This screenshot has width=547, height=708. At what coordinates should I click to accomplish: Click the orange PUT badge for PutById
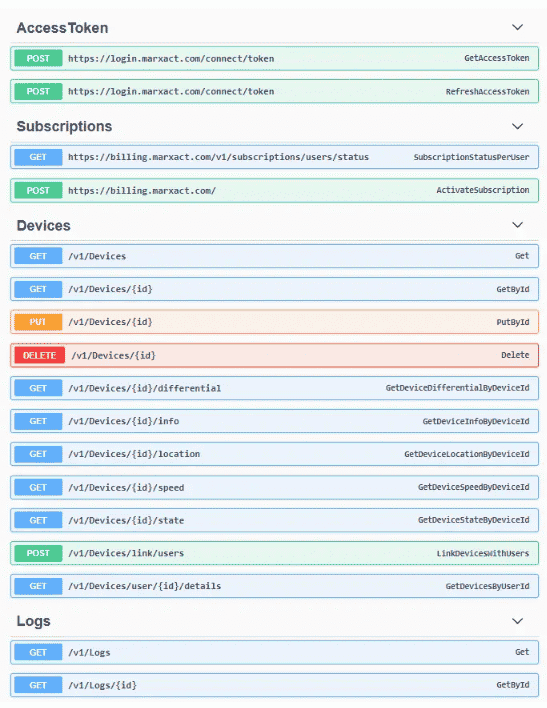click(x=38, y=322)
